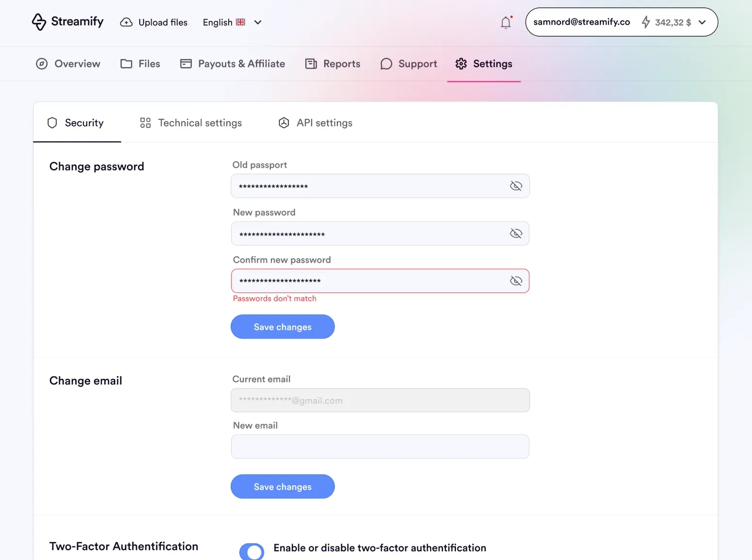Reveal the confirm new password field
Screen dimensions: 752x560
click(x=516, y=281)
